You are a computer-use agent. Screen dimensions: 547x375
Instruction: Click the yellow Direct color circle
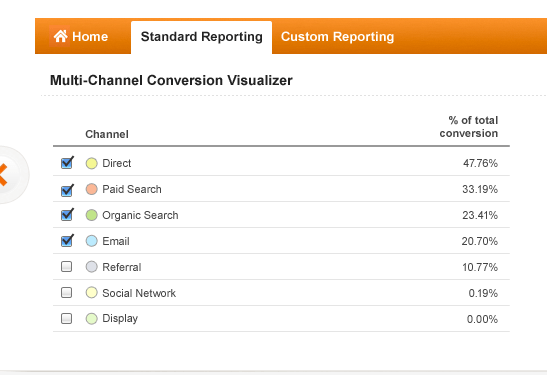point(91,163)
